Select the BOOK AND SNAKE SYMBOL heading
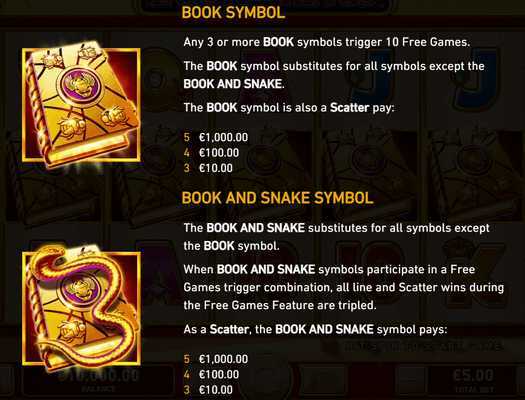 click(278, 198)
